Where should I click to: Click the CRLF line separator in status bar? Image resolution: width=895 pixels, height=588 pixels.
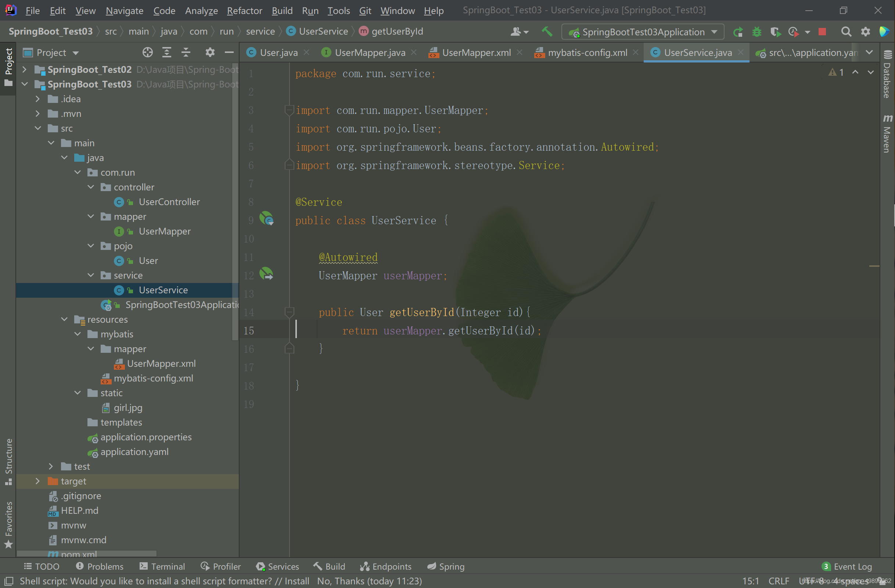[x=779, y=581]
